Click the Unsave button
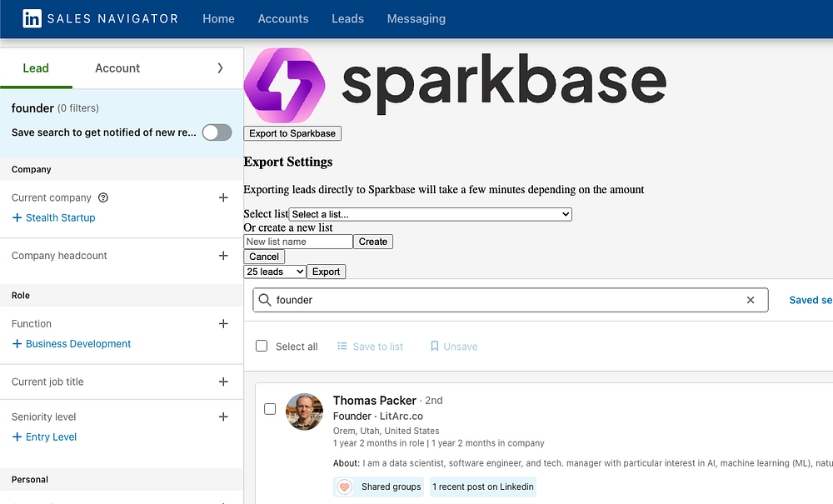 [x=454, y=347]
